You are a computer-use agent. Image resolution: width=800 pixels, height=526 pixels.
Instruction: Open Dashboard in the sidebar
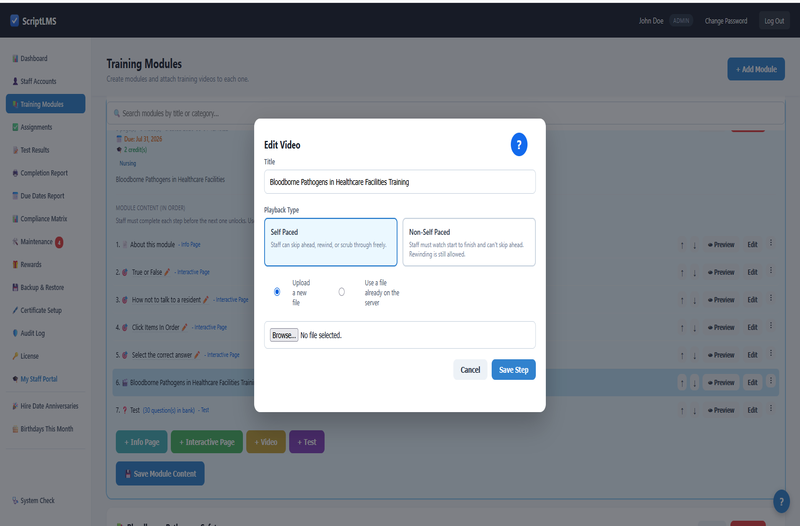tap(45, 58)
